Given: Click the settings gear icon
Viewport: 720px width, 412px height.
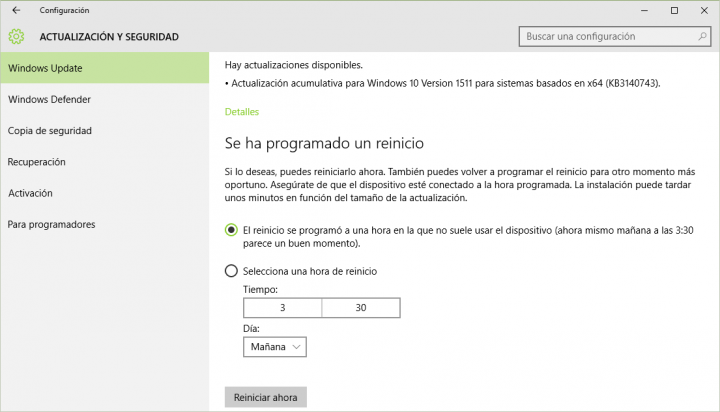Looking at the screenshot, I should (x=16, y=36).
